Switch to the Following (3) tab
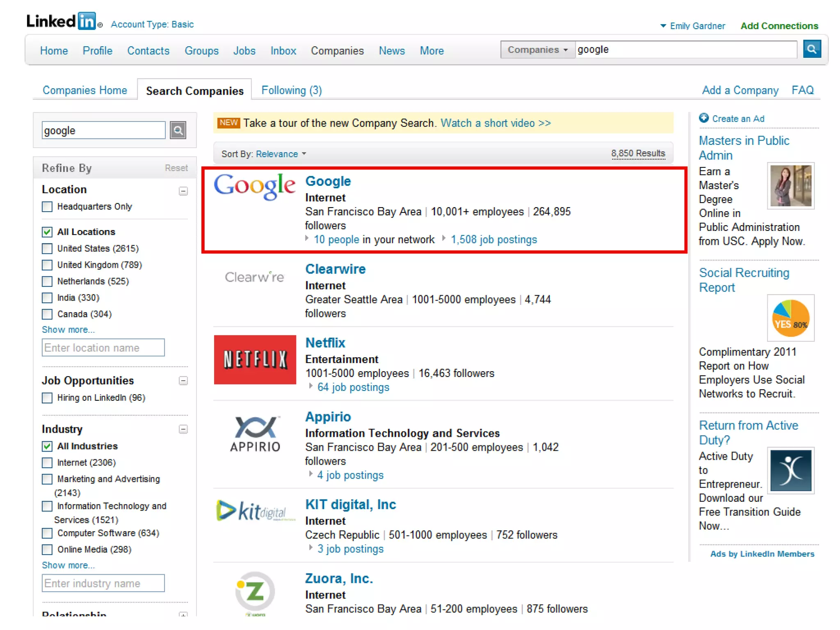 coord(292,90)
